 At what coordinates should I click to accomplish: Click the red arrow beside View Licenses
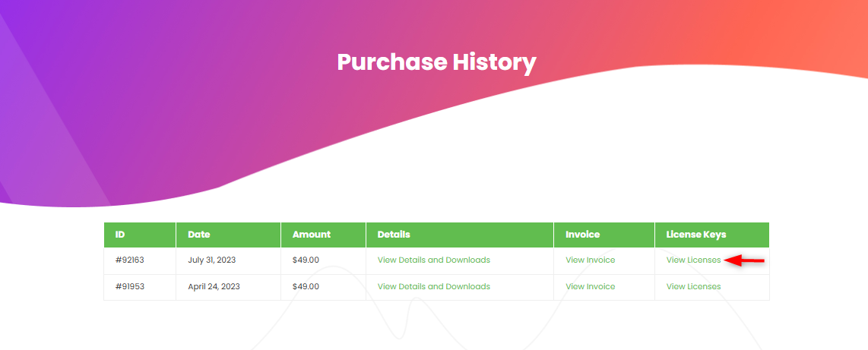pyautogui.click(x=745, y=260)
